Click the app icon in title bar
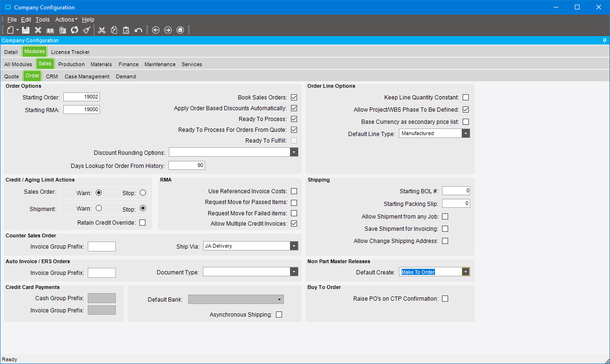610x364 pixels. point(8,8)
